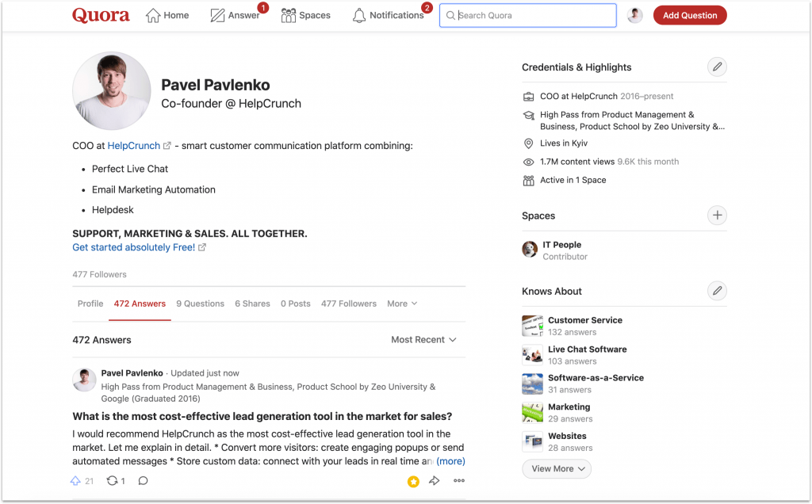
Task: Open the Notifications bell icon
Action: tap(359, 16)
